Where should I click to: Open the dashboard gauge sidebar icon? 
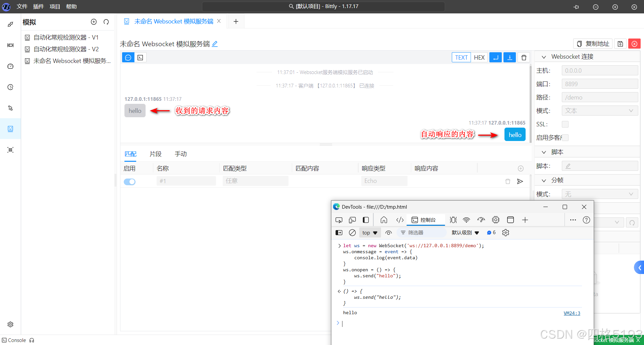point(10,66)
